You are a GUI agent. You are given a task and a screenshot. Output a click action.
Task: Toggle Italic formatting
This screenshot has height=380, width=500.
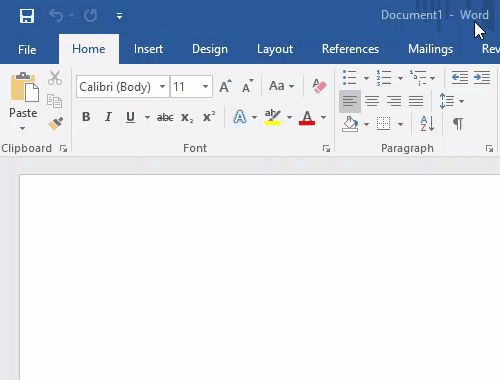click(108, 117)
